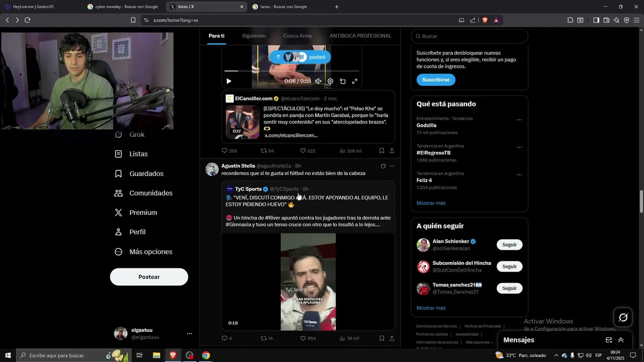Open Premium in sidebar
The height and width of the screenshot is (362, 644).
pyautogui.click(x=136, y=213)
